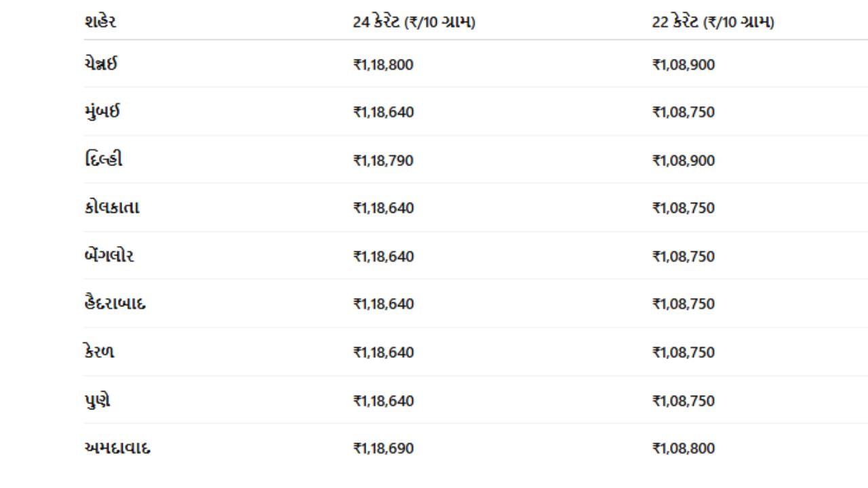
Task: Select the કેરળ row name cell
Action: 100,352
